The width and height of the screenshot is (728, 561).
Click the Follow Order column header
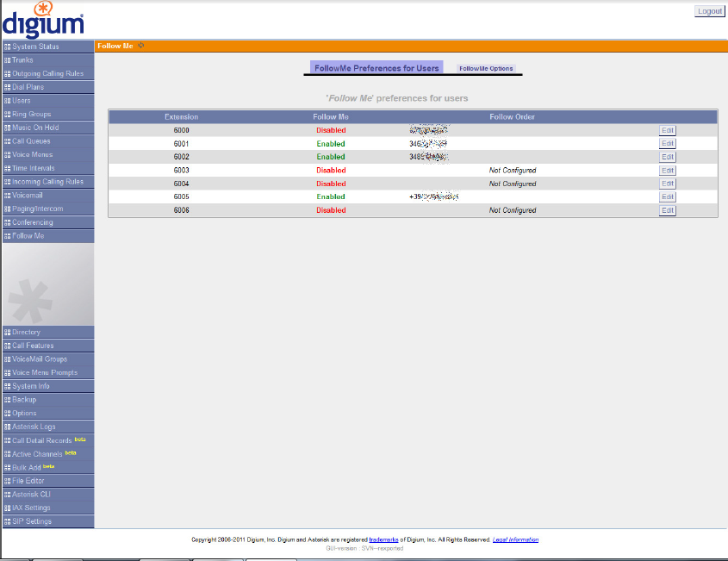tap(512, 117)
